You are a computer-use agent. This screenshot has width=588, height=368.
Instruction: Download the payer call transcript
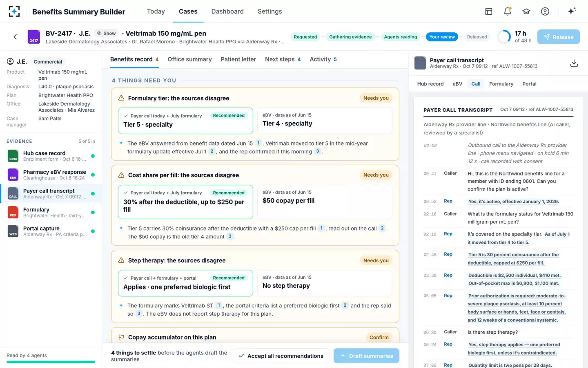point(574,63)
